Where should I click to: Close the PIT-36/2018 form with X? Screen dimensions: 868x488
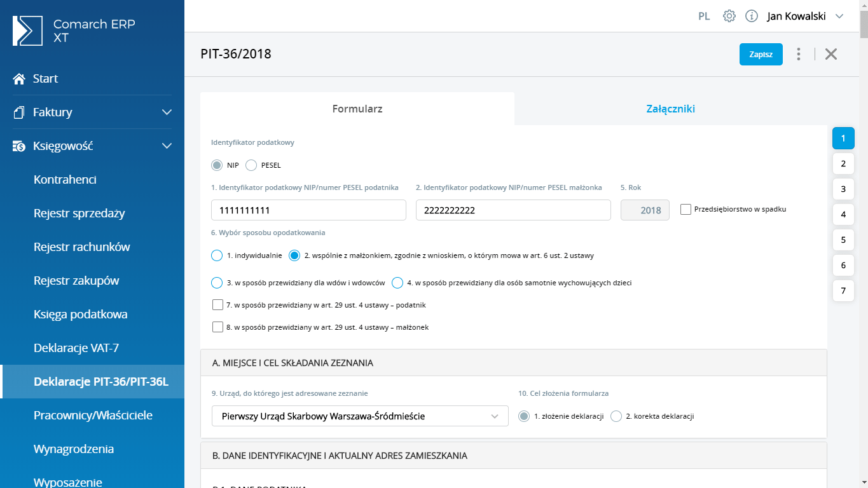(831, 54)
